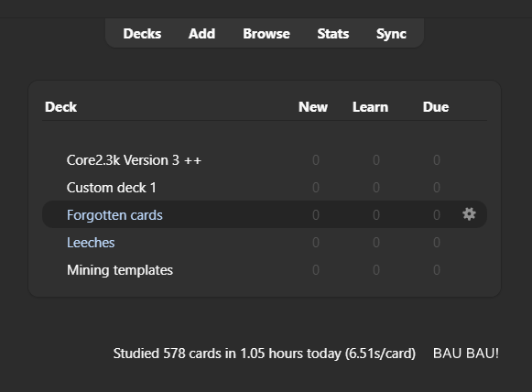This screenshot has height=392, width=532.
Task: Click the studied cards today summary text
Action: pos(265,354)
